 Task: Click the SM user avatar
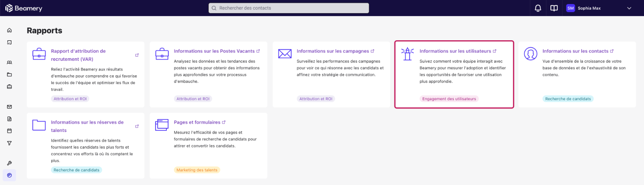pos(570,8)
